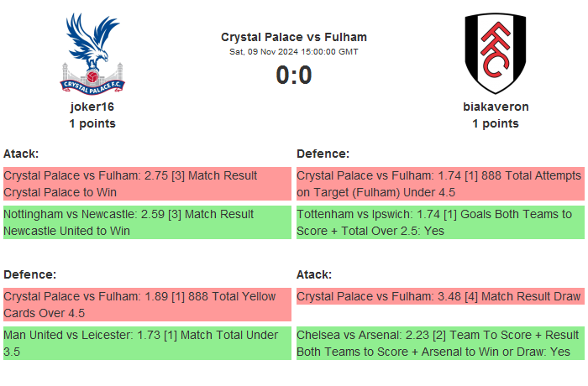Click joker16's lower Defence section heading

pyautogui.click(x=29, y=274)
